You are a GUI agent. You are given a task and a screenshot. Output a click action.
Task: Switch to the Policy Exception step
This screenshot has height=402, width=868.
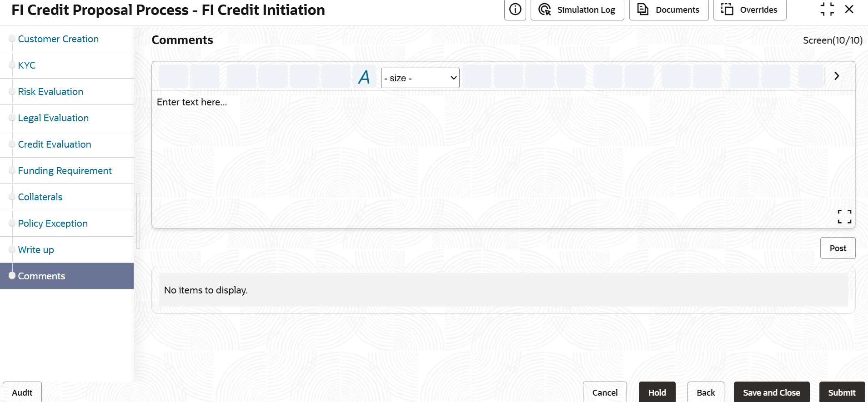pyautogui.click(x=53, y=223)
